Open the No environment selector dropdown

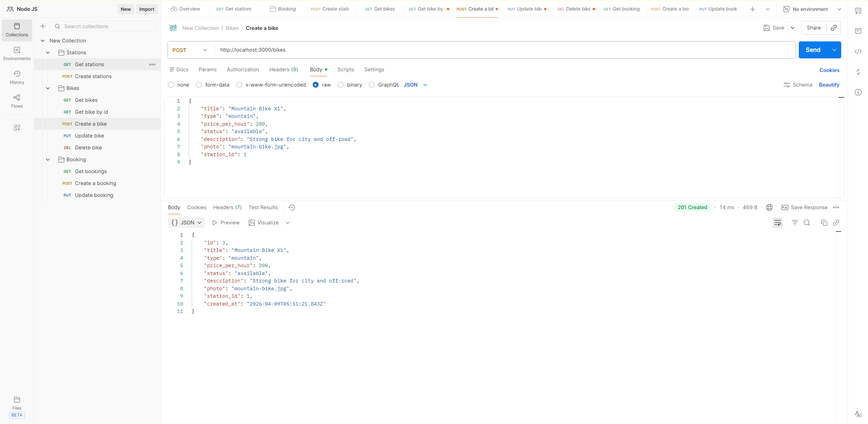click(812, 9)
